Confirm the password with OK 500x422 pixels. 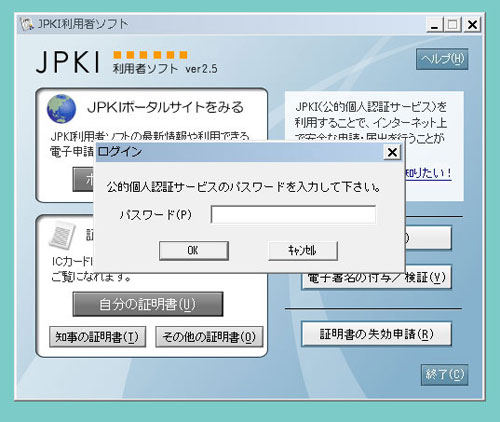click(194, 251)
